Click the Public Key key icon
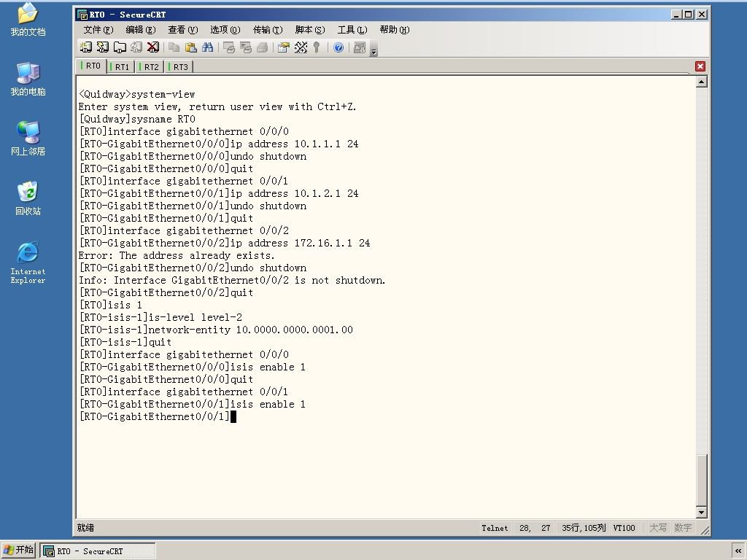747x560 pixels. tap(317, 47)
